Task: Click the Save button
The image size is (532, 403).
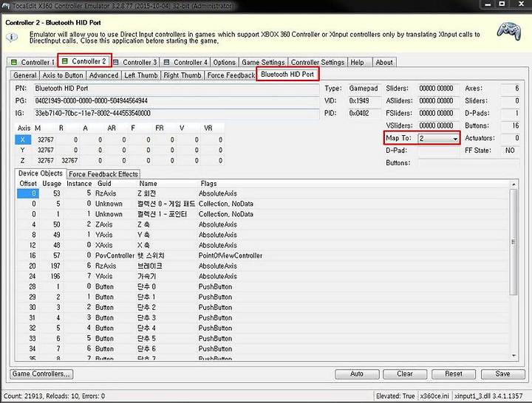Action: 502,374
